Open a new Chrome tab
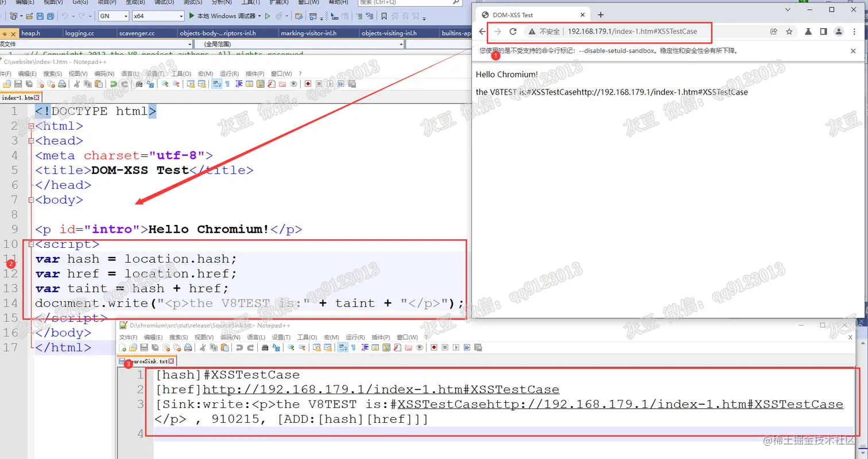Screen dimensions: 868x459 (x=600, y=15)
